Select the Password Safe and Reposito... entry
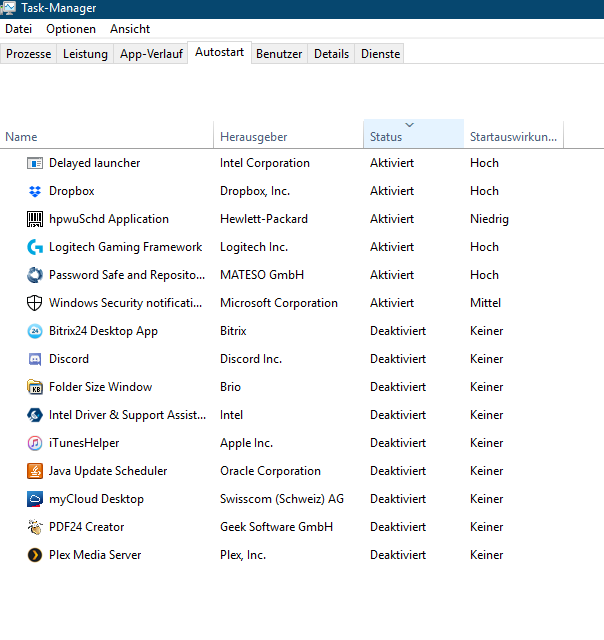 coord(127,275)
